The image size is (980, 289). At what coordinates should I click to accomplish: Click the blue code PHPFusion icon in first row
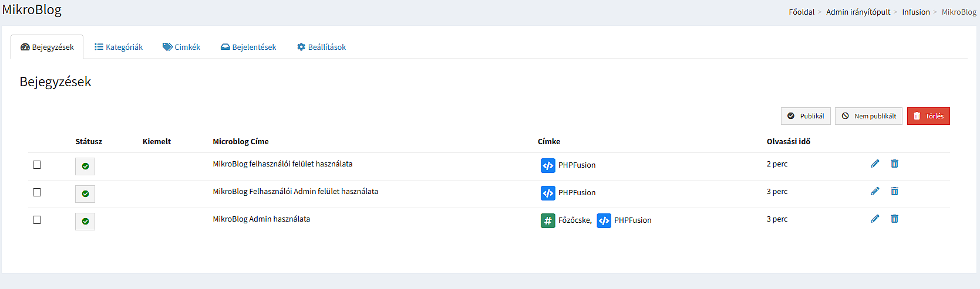[x=548, y=165]
